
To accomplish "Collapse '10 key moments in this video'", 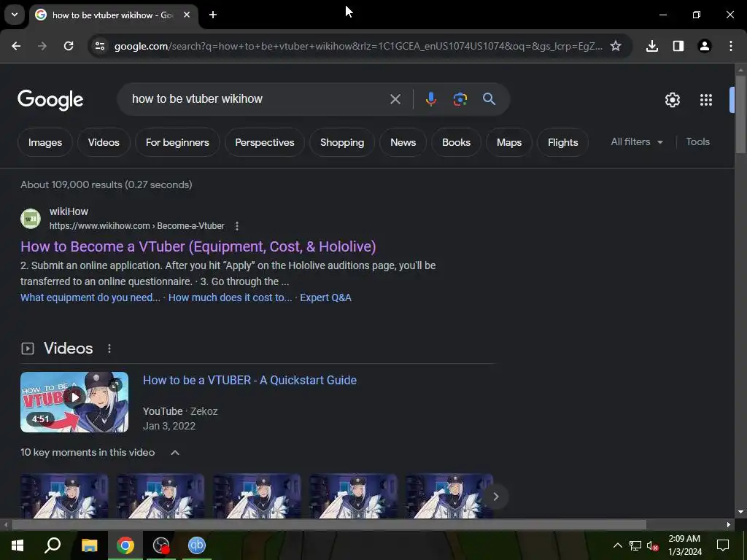I will (x=175, y=452).
